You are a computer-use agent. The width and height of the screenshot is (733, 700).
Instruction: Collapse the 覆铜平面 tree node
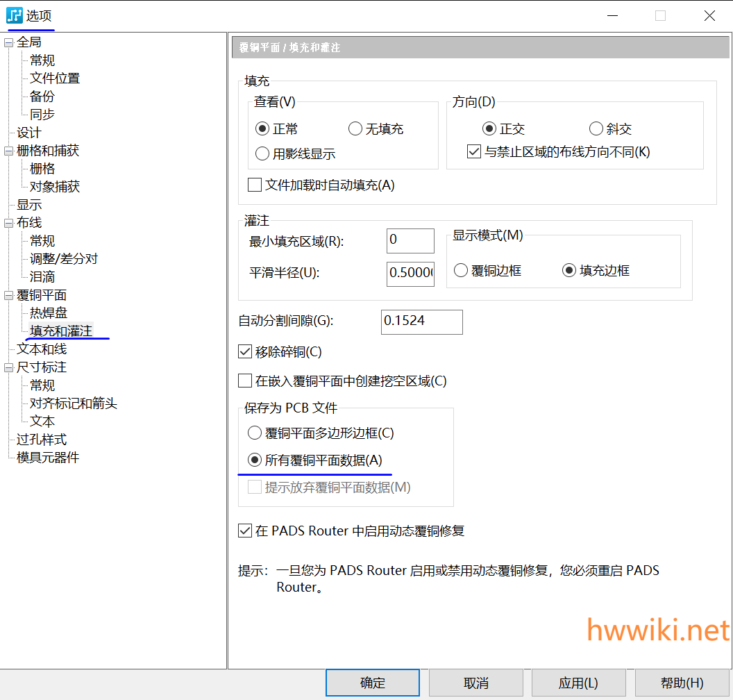click(x=8, y=295)
